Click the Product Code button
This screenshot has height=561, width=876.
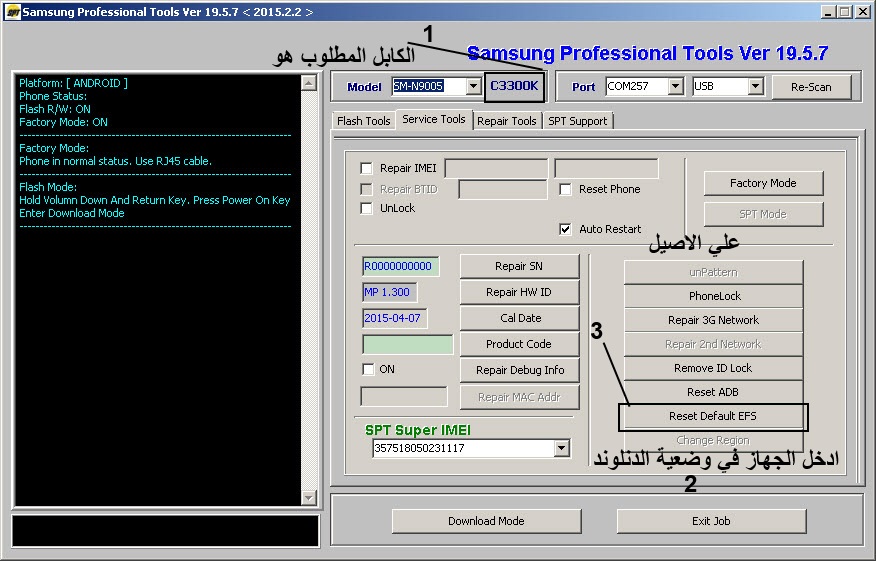[x=519, y=344]
